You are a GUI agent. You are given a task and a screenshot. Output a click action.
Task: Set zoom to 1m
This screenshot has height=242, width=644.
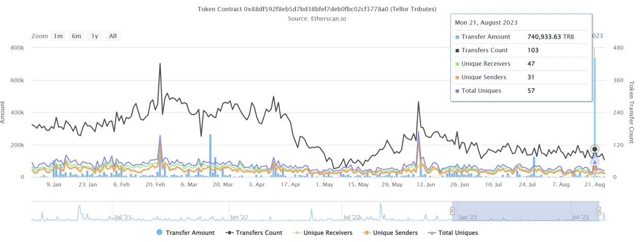click(58, 36)
